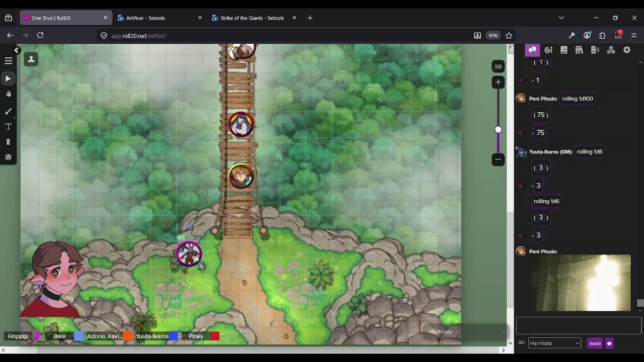Click the 'rolling 1d6' formula by Yuuta-Ikaros
The height and width of the screenshot is (362, 644).
click(590, 151)
